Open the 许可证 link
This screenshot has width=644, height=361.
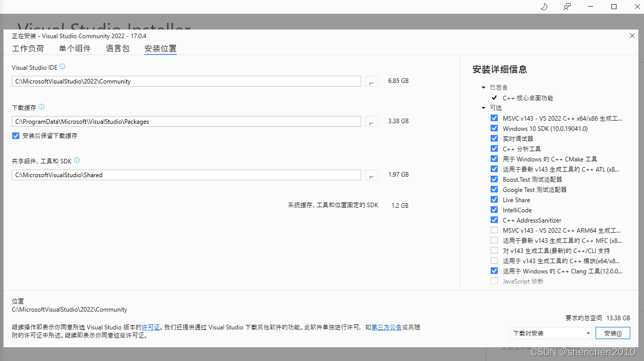[x=151, y=327]
